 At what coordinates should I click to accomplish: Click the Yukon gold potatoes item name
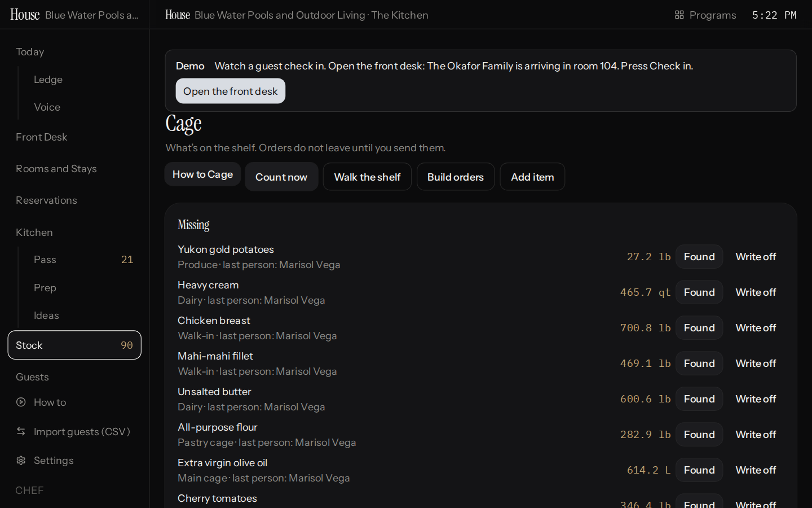click(226, 249)
